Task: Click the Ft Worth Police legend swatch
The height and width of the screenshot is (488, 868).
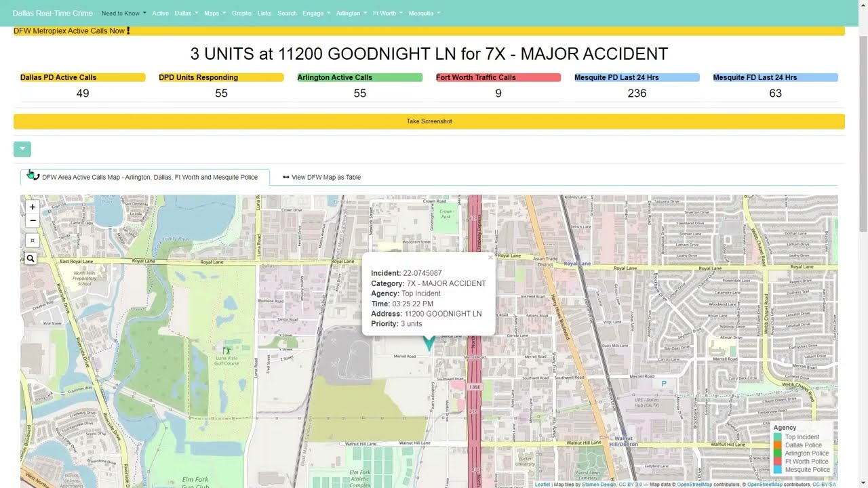Action: click(778, 462)
